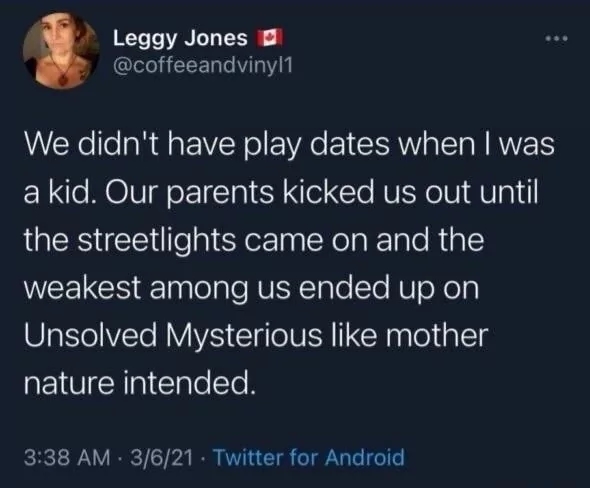Click the @coffeeandvinyl1 handle
The width and height of the screenshot is (590, 488).
coord(202,66)
